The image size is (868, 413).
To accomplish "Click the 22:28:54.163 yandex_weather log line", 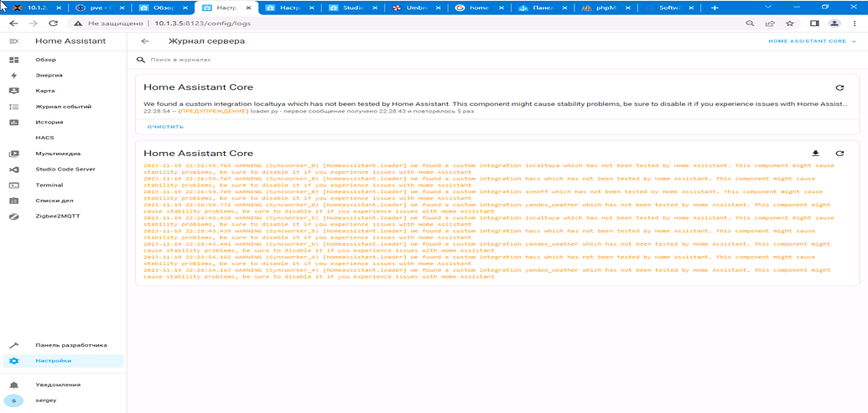I will click(486, 274).
